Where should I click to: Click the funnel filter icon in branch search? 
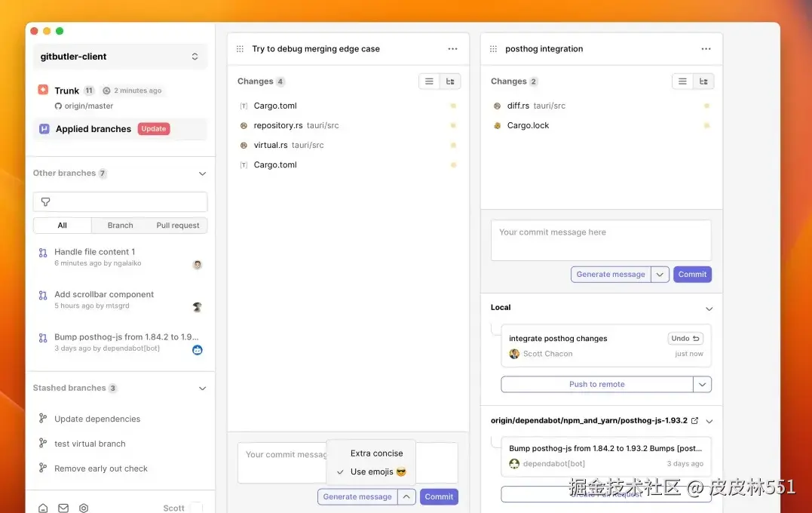(x=45, y=201)
